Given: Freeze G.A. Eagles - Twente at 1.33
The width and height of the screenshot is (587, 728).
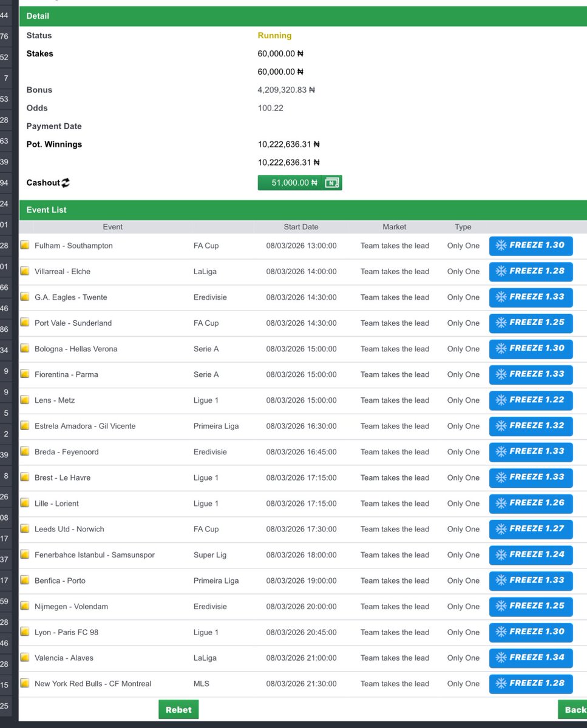Looking at the screenshot, I should click(x=531, y=297).
